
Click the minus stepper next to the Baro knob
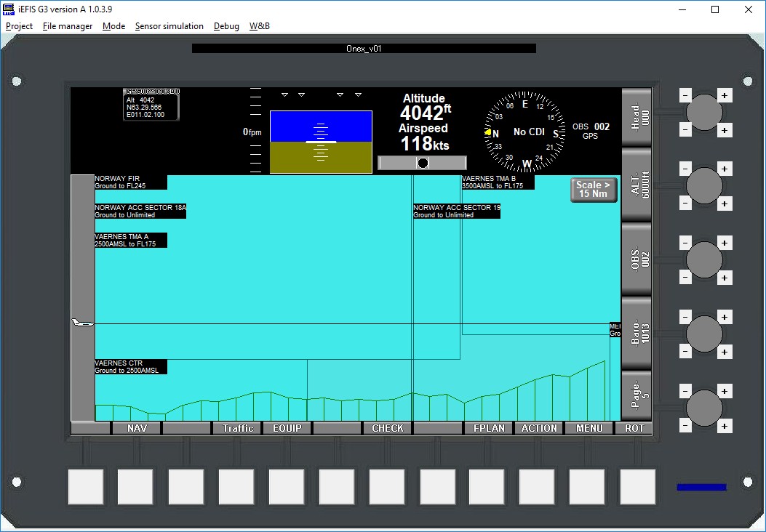[x=685, y=316]
